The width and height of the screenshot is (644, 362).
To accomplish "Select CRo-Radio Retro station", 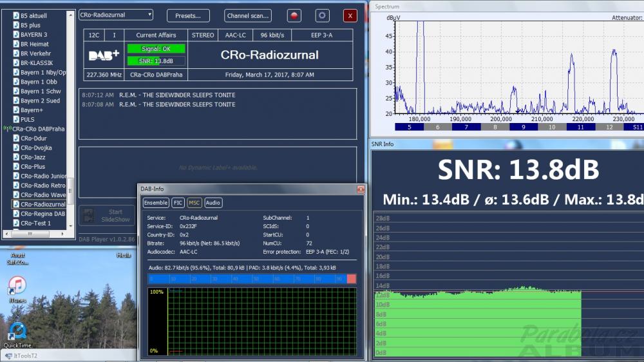I will coord(43,186).
